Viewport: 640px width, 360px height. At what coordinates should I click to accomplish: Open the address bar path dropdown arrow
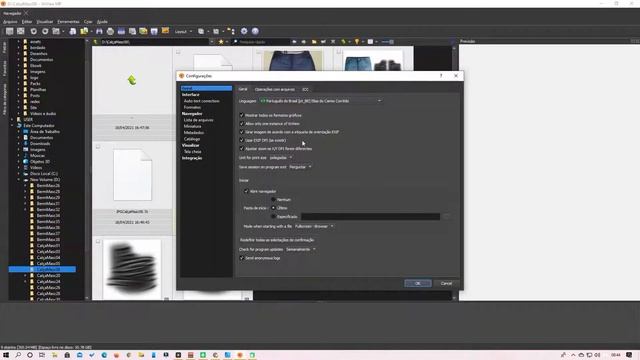(x=211, y=42)
